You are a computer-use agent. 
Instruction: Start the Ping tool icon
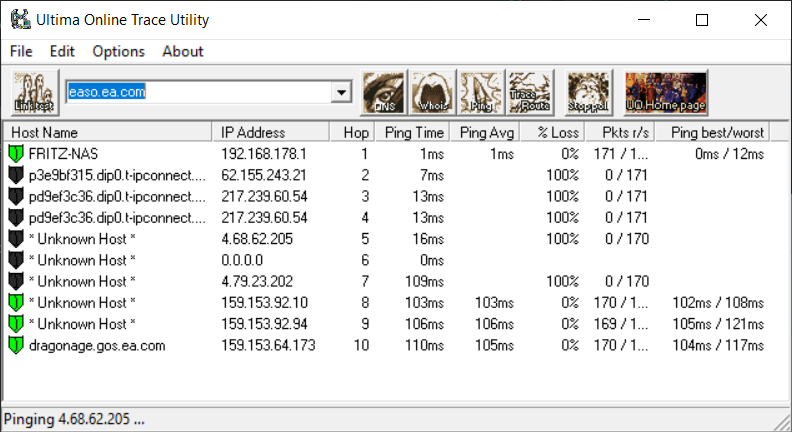(481, 92)
